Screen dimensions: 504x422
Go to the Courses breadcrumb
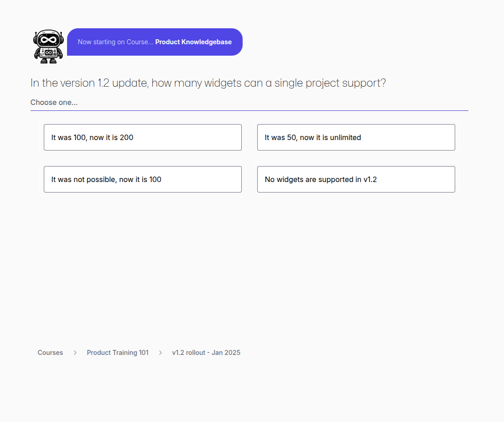click(50, 353)
